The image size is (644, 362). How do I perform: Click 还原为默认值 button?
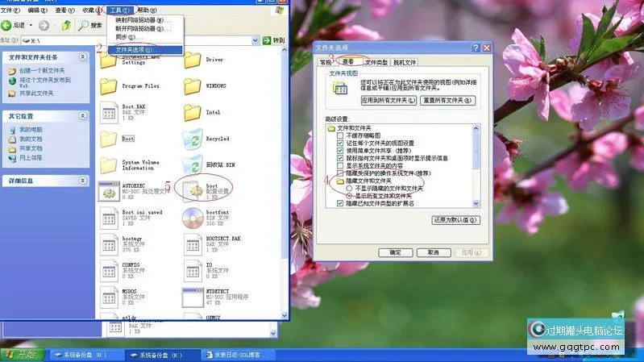tap(455, 220)
